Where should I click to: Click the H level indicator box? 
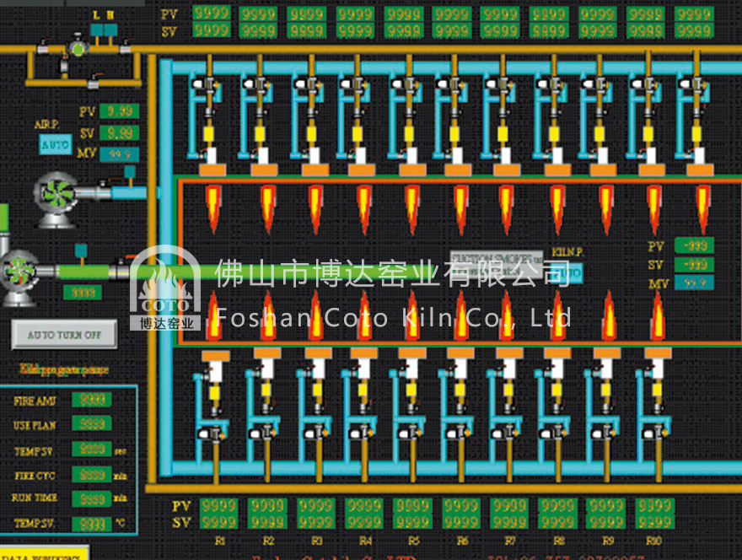click(110, 30)
